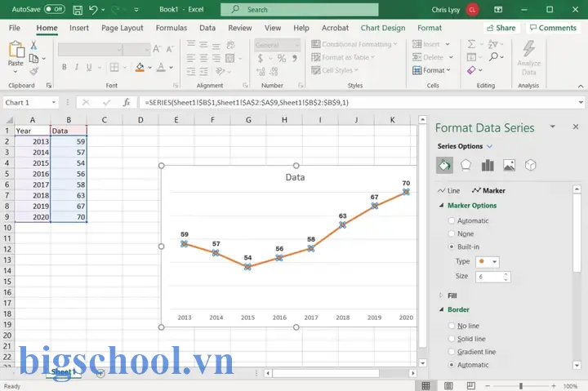The image size is (588, 391).
Task: Click the Fill Color paint bucket icon
Action: pyautogui.click(x=140, y=68)
